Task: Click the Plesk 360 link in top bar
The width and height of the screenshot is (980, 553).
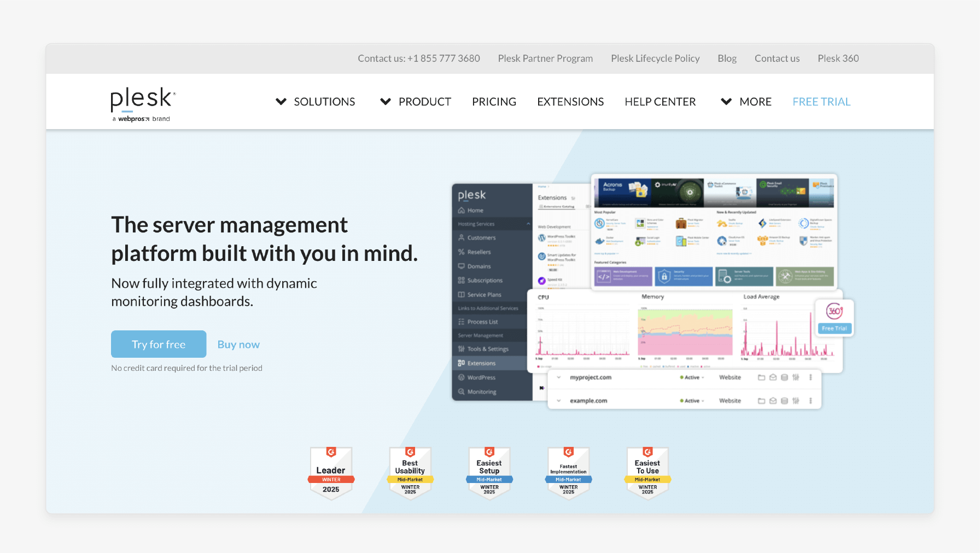Action: tap(838, 59)
